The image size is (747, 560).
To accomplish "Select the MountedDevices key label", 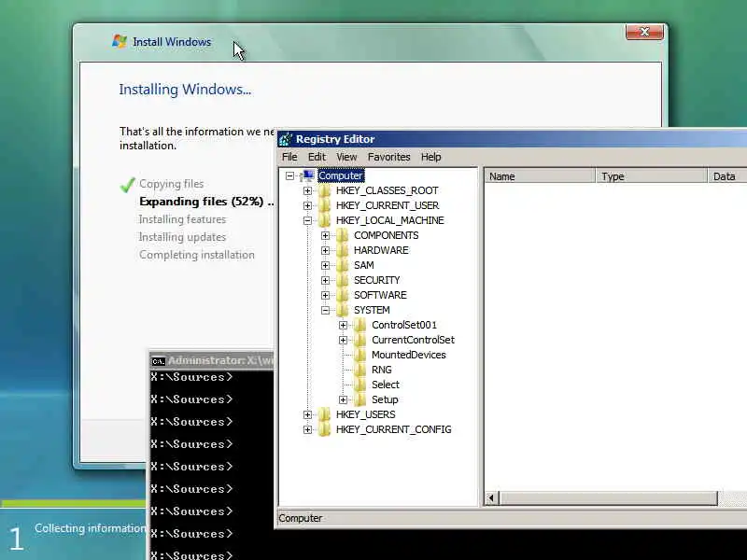I will (x=409, y=355).
